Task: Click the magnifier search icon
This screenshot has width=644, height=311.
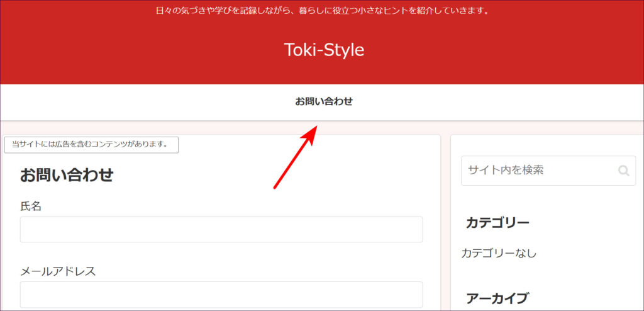Action: pyautogui.click(x=623, y=171)
